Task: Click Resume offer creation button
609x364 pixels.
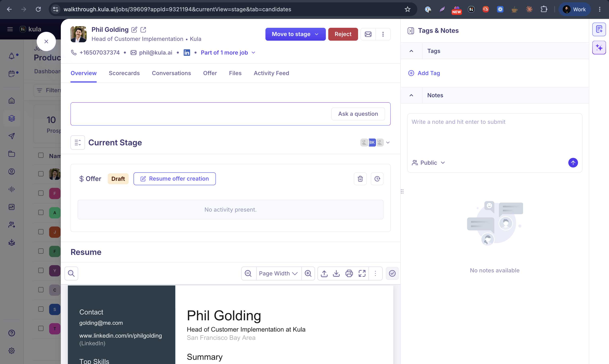Action: (x=174, y=179)
